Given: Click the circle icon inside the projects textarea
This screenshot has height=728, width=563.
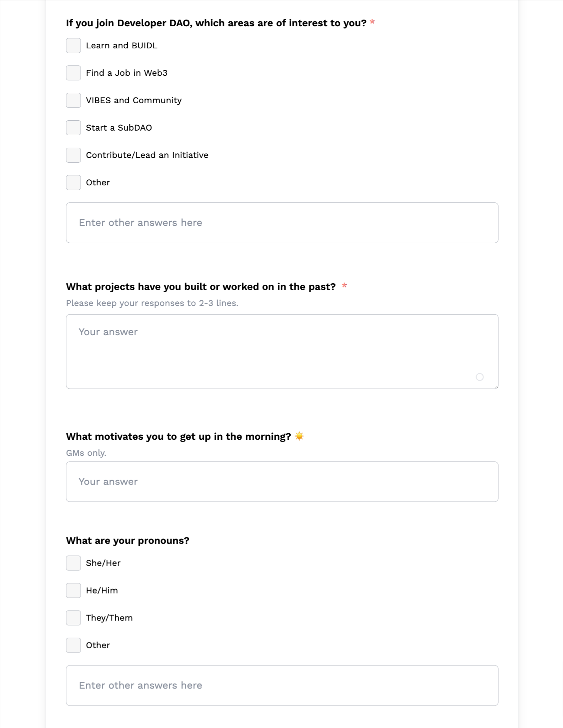Looking at the screenshot, I should (x=479, y=377).
